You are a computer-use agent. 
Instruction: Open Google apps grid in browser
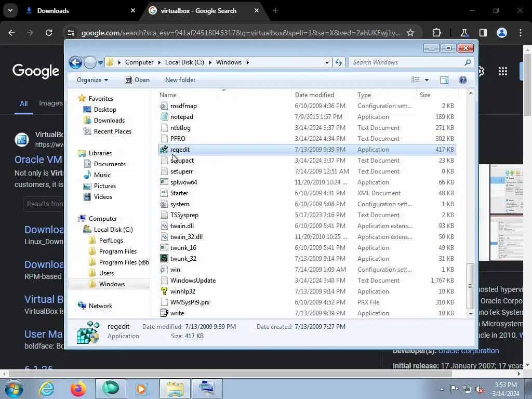503,71
